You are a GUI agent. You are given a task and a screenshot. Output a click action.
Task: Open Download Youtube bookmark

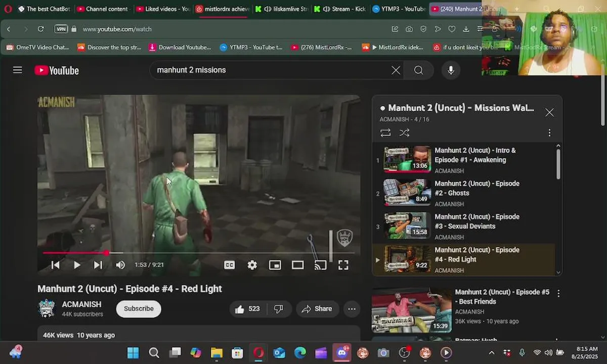point(180,47)
